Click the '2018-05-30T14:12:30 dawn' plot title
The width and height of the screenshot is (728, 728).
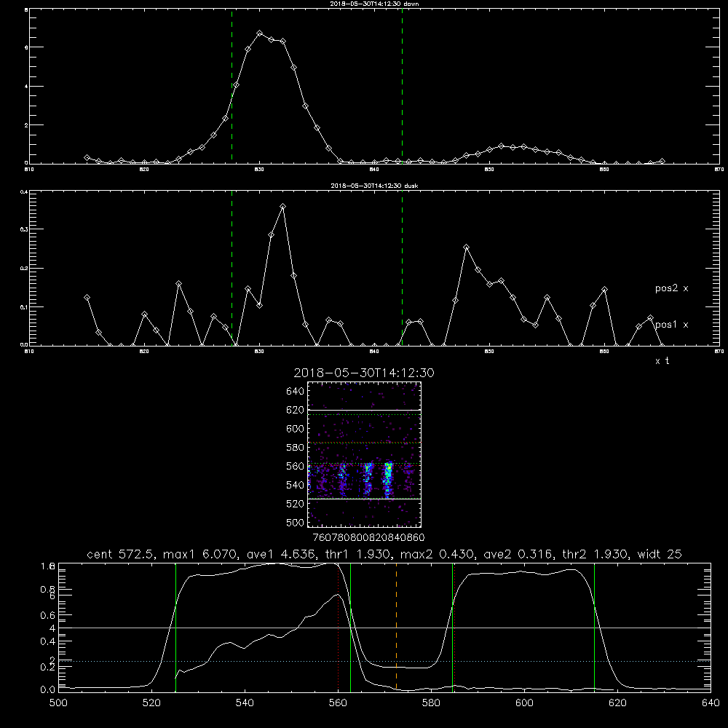374,4
